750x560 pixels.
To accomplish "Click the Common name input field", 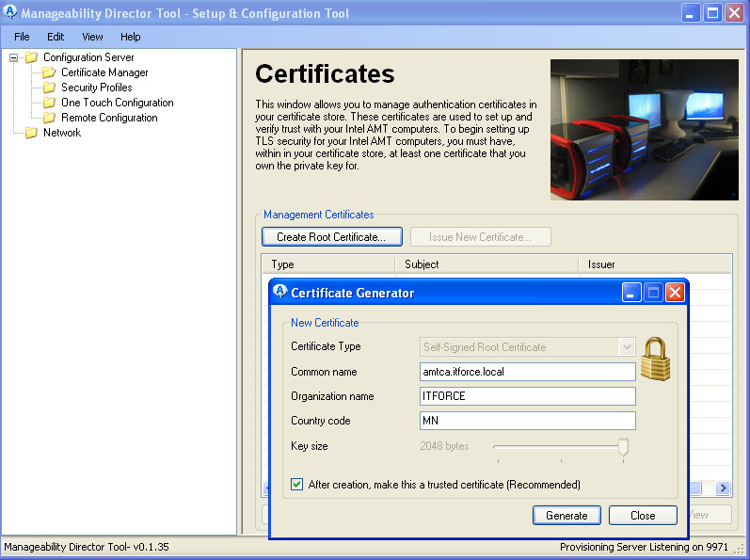I will click(528, 372).
